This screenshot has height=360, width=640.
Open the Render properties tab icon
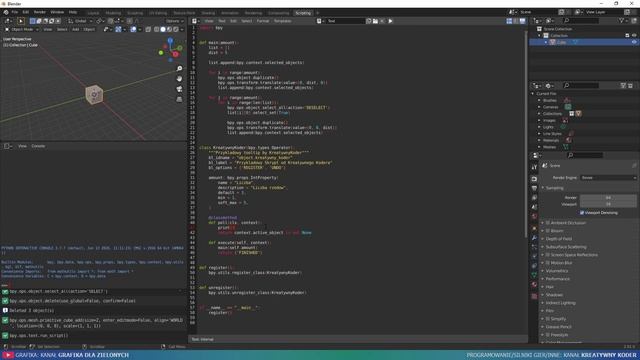coord(534,179)
